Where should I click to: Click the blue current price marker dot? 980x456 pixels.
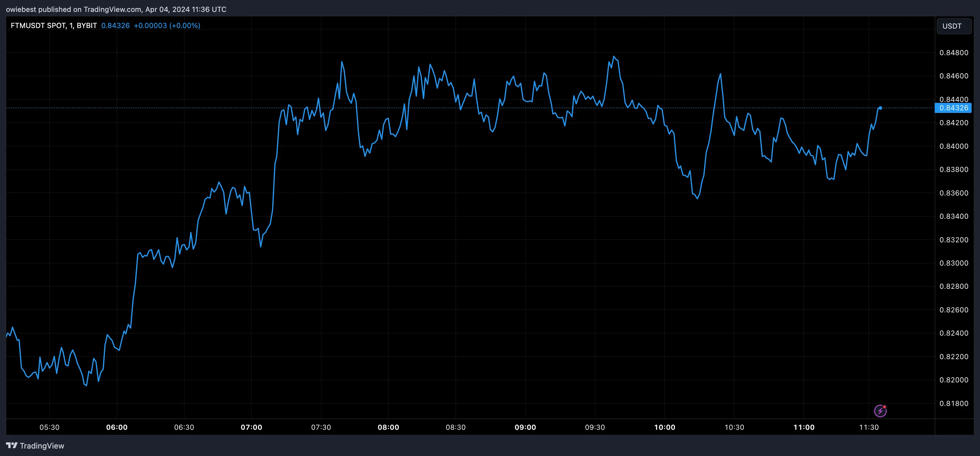881,108
